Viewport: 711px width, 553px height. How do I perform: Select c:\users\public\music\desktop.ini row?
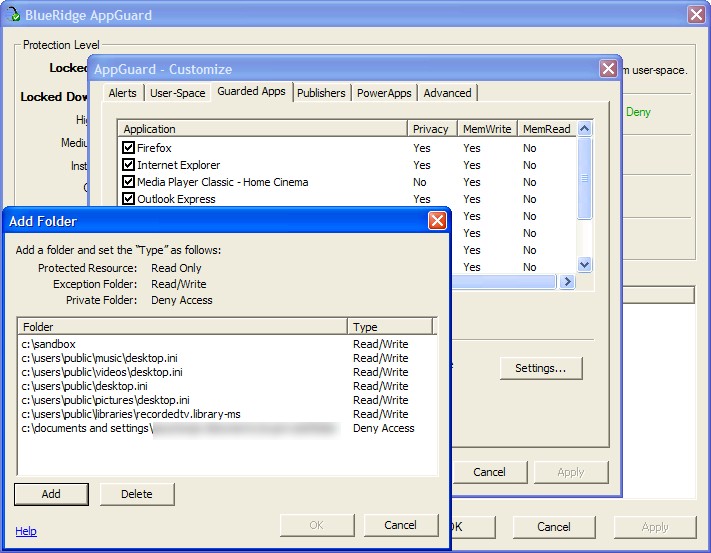pyautogui.click(x=227, y=358)
